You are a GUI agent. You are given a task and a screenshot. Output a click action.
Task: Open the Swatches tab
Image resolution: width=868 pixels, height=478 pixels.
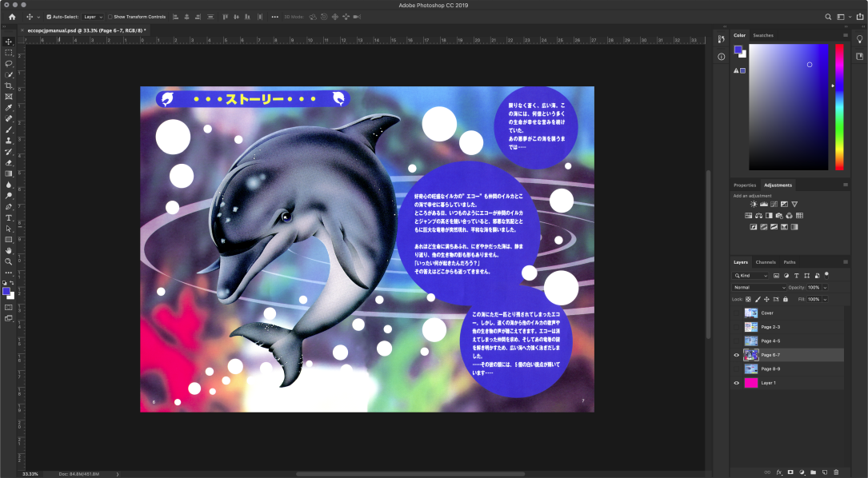[763, 35]
